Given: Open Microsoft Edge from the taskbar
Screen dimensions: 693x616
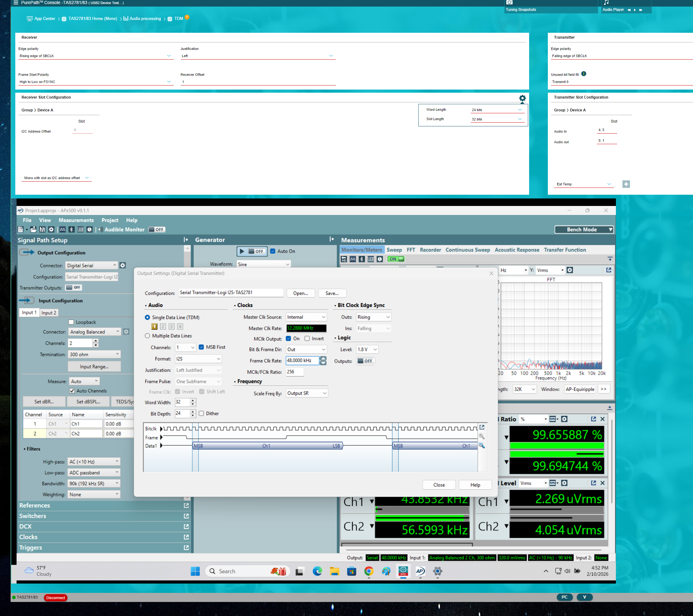Looking at the screenshot, I should tap(317, 571).
